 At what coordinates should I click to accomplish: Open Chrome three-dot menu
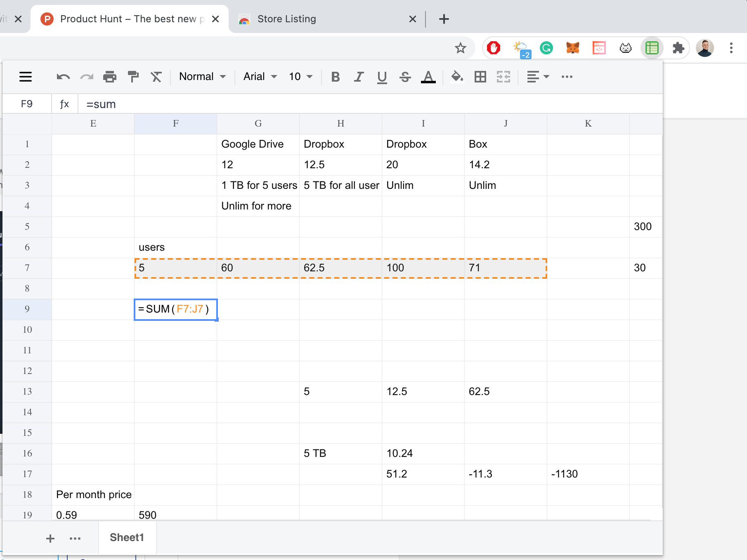[x=731, y=48]
